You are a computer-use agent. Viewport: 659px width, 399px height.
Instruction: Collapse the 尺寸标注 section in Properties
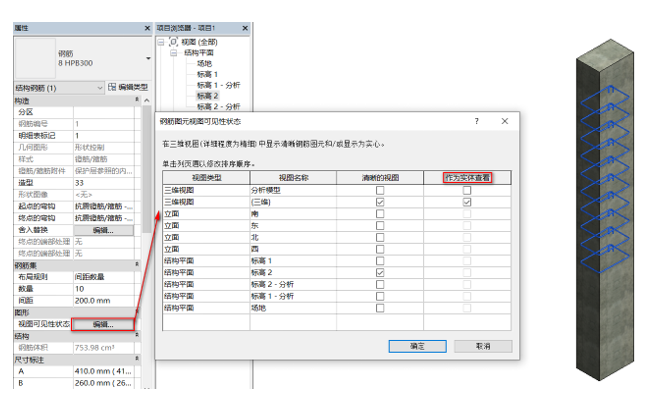click(x=137, y=359)
